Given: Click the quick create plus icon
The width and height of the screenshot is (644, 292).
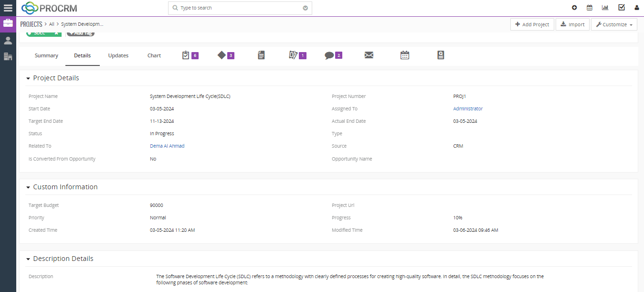Looking at the screenshot, I should coord(574,8).
